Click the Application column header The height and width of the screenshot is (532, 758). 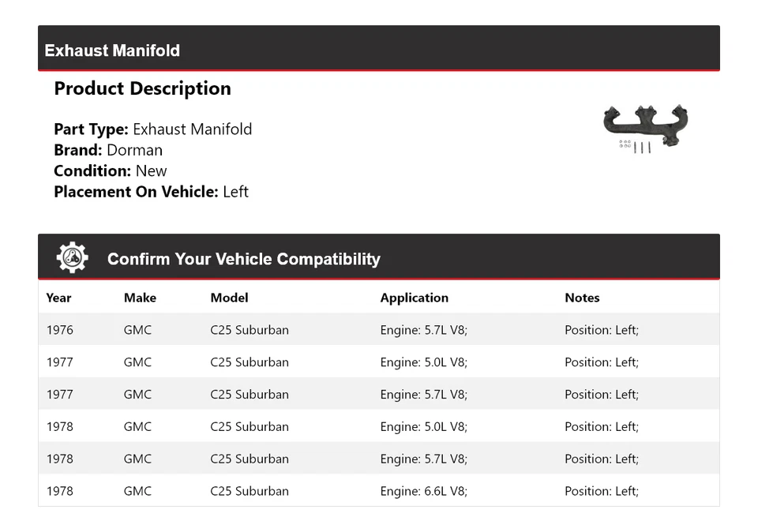click(x=414, y=298)
